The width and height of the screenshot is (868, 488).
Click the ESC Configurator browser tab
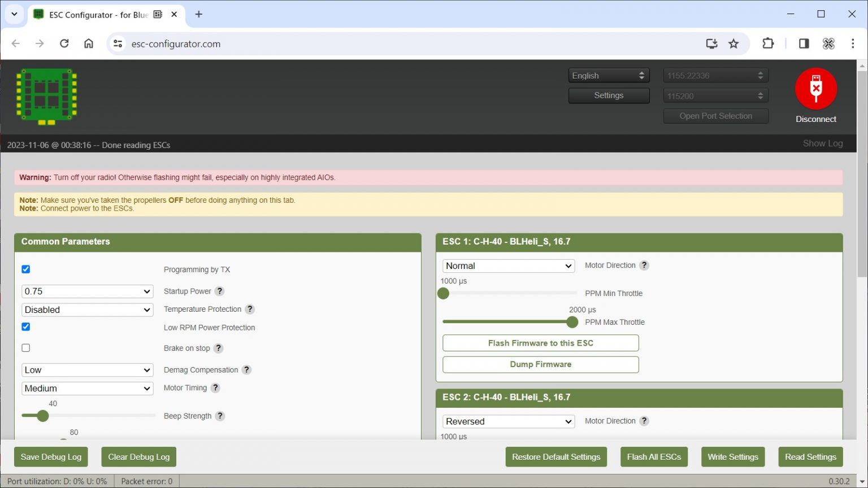pyautogui.click(x=106, y=15)
